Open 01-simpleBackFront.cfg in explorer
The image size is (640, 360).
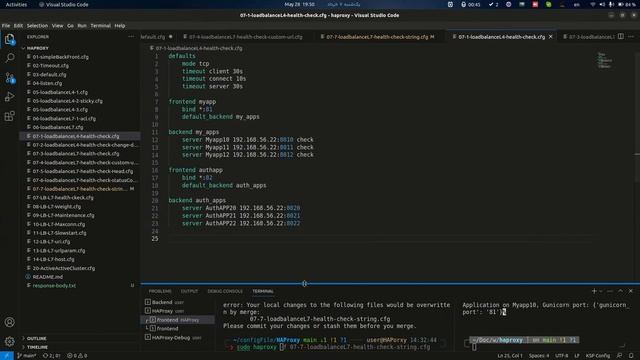pos(60,57)
